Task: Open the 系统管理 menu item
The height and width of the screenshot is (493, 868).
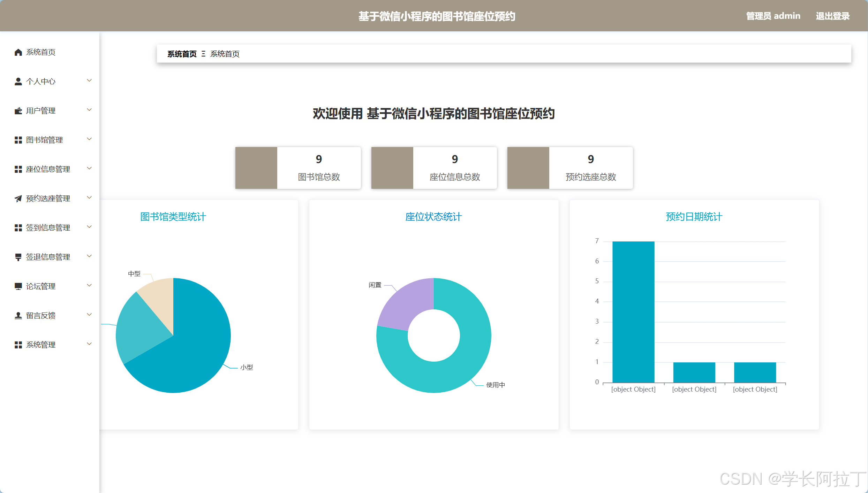Action: click(x=41, y=345)
